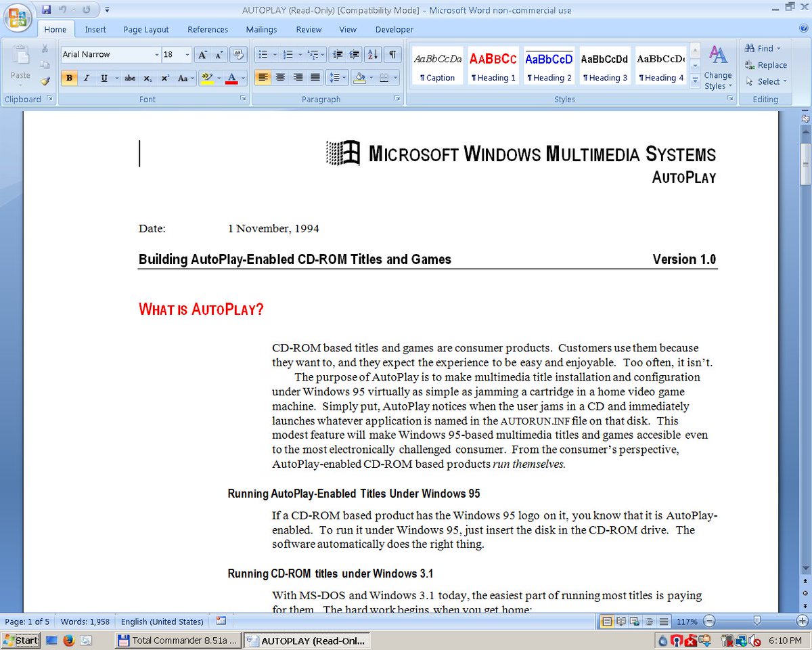Open the Font dialog launcher
This screenshot has height=650, width=812.
243,99
